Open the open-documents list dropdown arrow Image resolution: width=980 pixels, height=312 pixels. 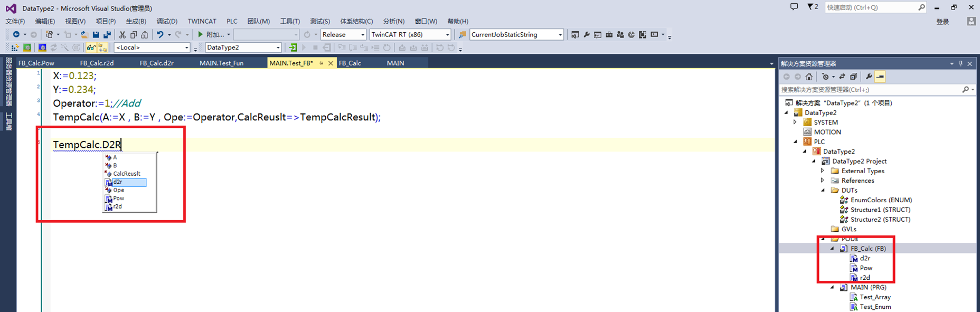coord(771,63)
